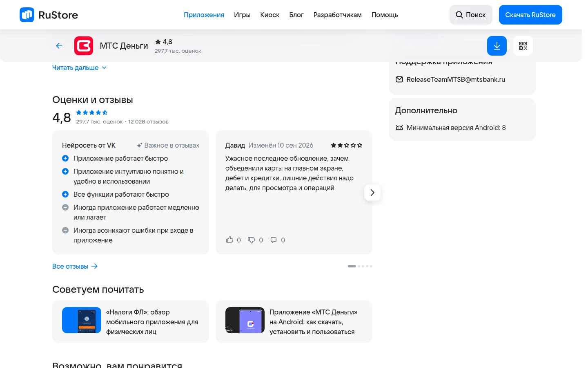Click Приложение работает быстро summary point

(120, 158)
